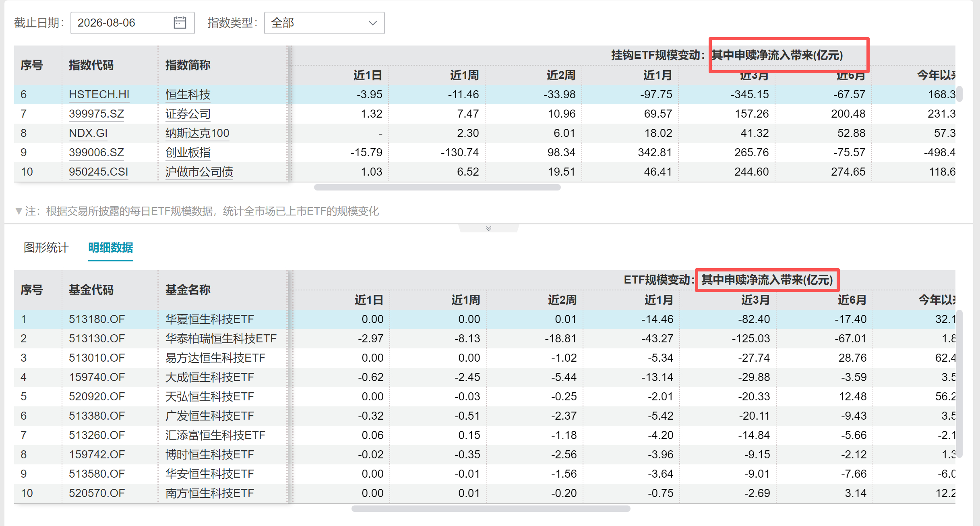Select fund code 159742.OF
The height and width of the screenshot is (526, 980).
coord(97,454)
